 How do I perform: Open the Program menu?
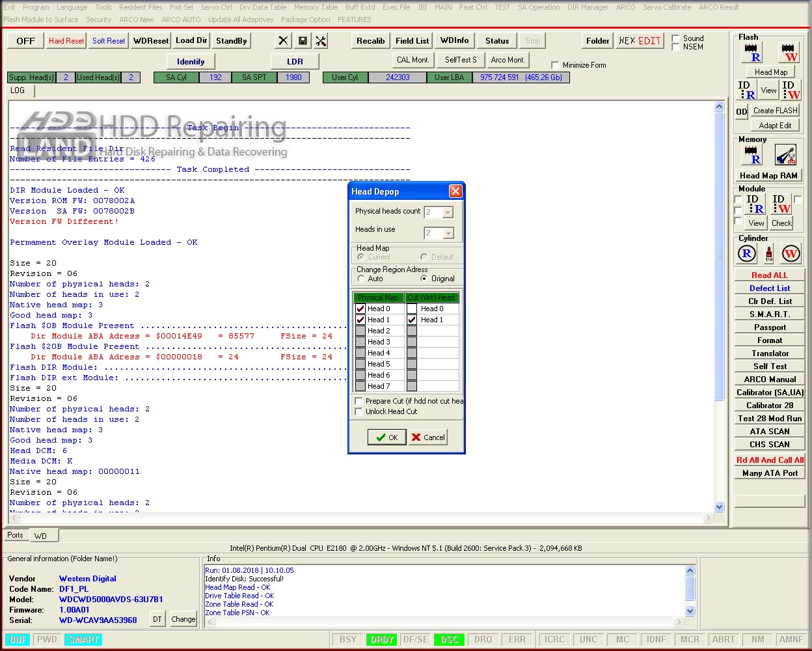[x=36, y=7]
